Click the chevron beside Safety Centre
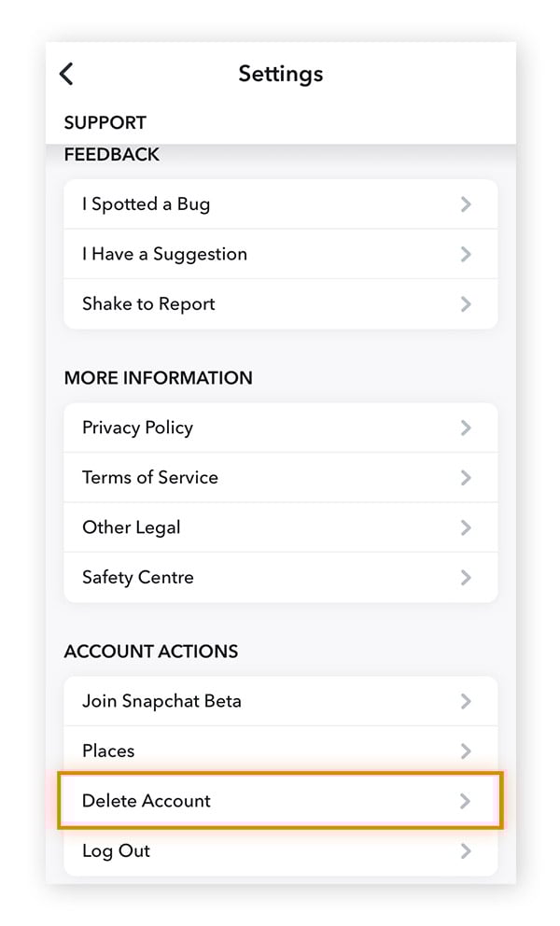Viewport: 560px width, 926px height. tap(465, 577)
